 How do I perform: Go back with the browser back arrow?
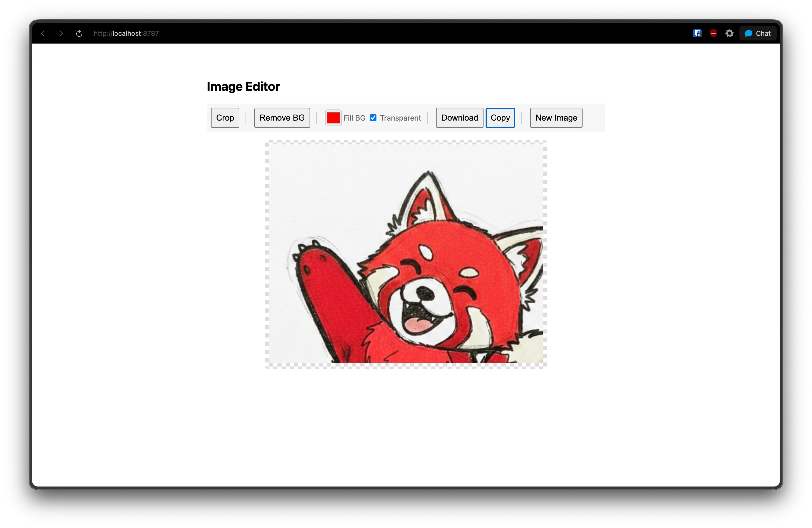(43, 33)
